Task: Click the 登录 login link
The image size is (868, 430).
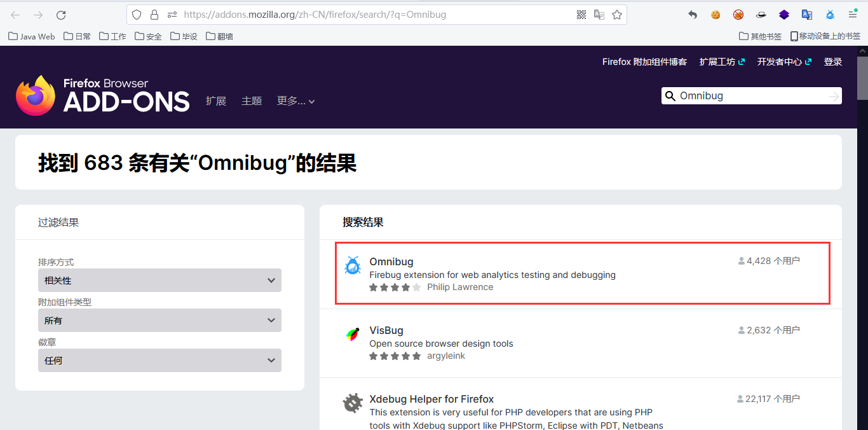Action: click(833, 62)
